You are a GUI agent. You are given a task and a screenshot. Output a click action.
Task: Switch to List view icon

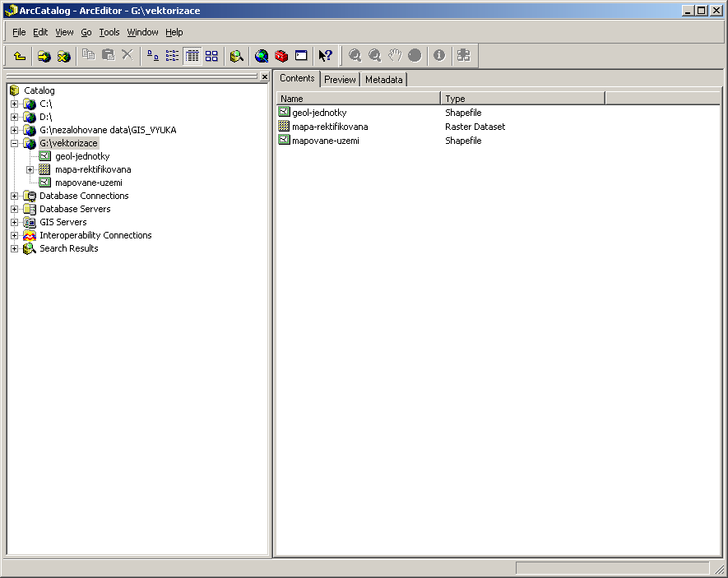[x=172, y=56]
